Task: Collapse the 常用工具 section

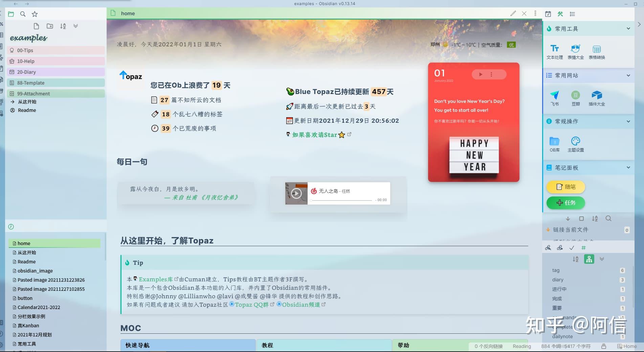Action: [x=628, y=29]
